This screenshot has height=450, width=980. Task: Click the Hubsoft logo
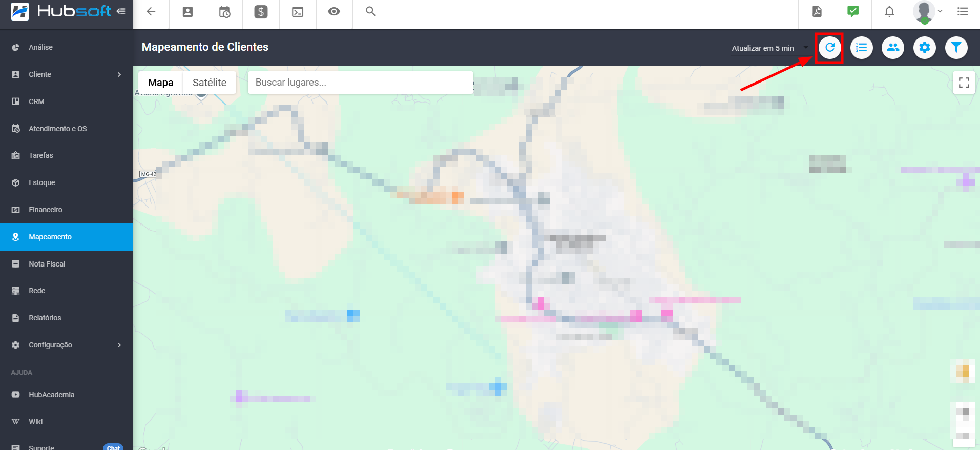[x=61, y=11]
